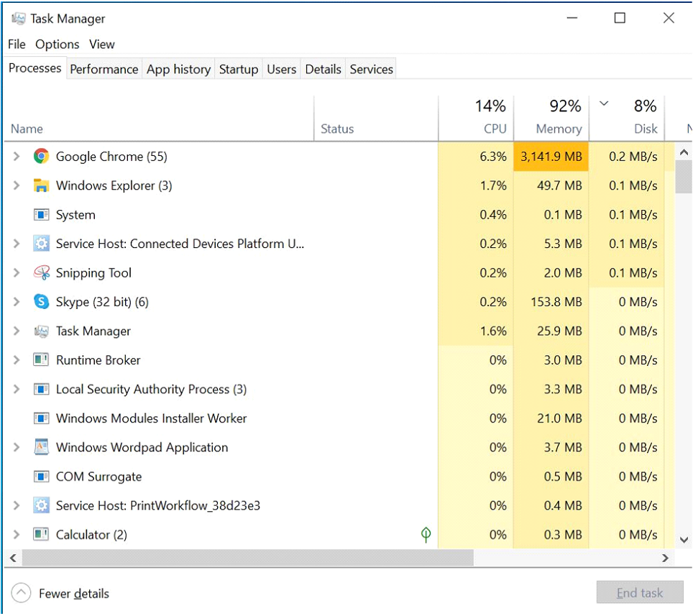Image resolution: width=693 pixels, height=616 pixels.
Task: Open the Startup tab
Action: coord(239,70)
